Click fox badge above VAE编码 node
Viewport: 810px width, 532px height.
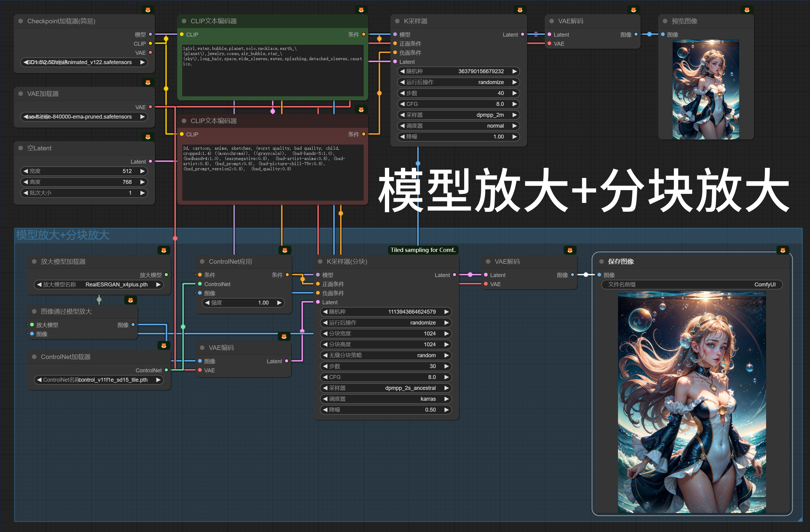pyautogui.click(x=284, y=336)
